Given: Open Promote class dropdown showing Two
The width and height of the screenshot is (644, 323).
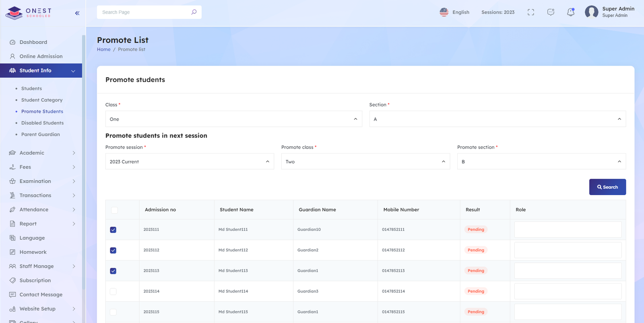Looking at the screenshot, I should pos(365,161).
